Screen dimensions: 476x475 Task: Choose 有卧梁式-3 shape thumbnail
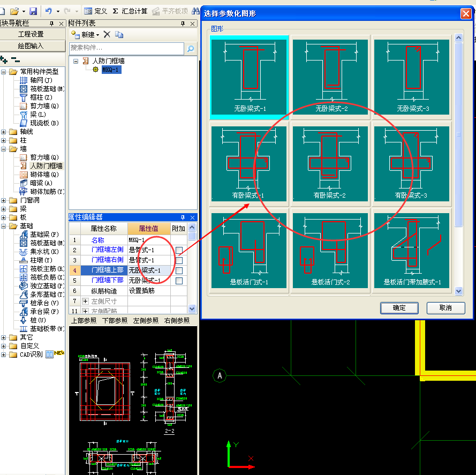[412, 164]
